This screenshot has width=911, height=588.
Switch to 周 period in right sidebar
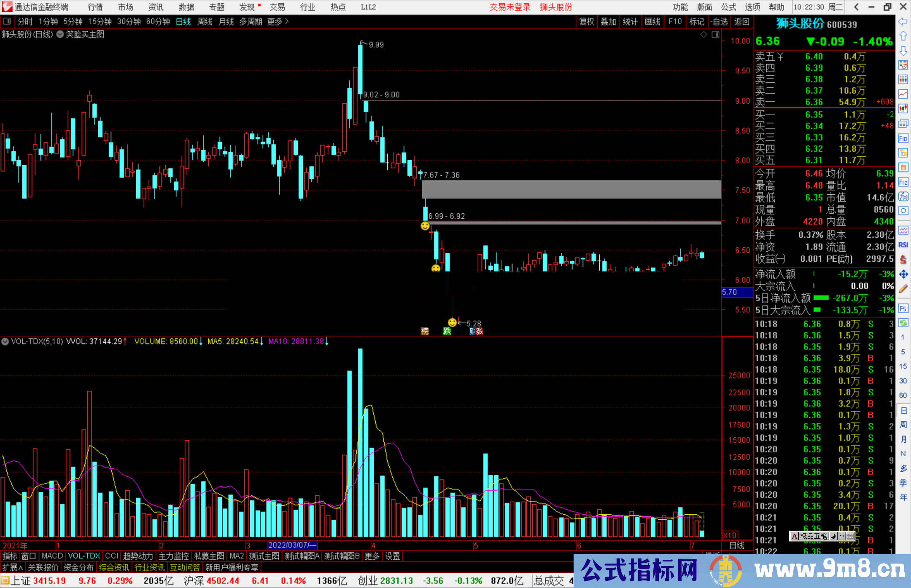[x=903, y=425]
